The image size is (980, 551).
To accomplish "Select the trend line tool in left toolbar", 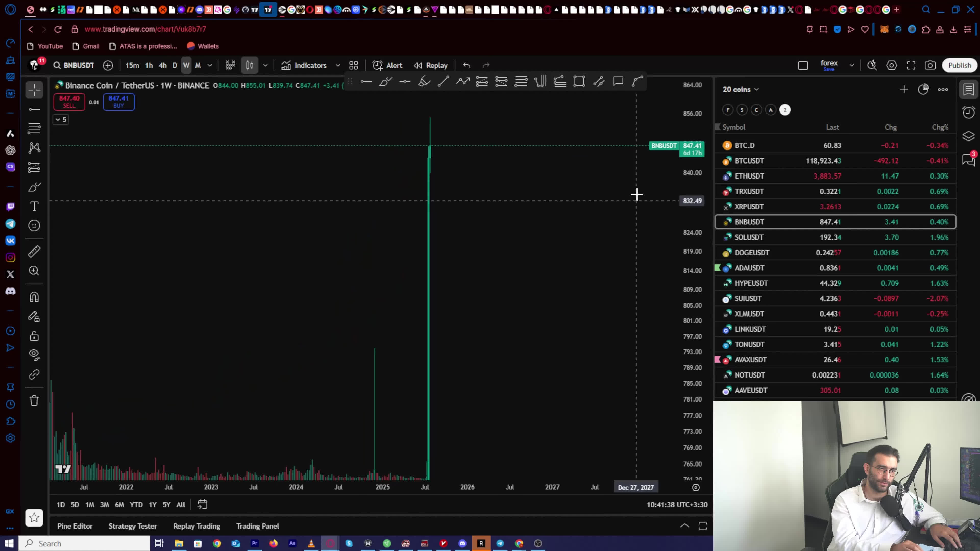I will pos(34,109).
